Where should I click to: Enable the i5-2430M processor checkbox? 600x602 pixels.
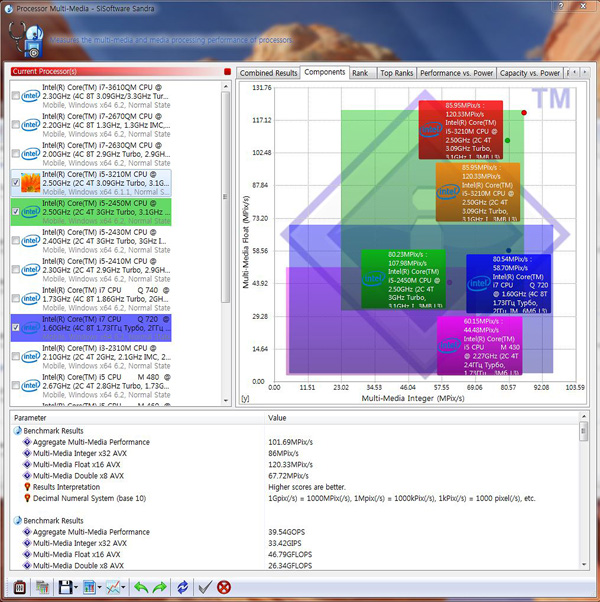16,241
